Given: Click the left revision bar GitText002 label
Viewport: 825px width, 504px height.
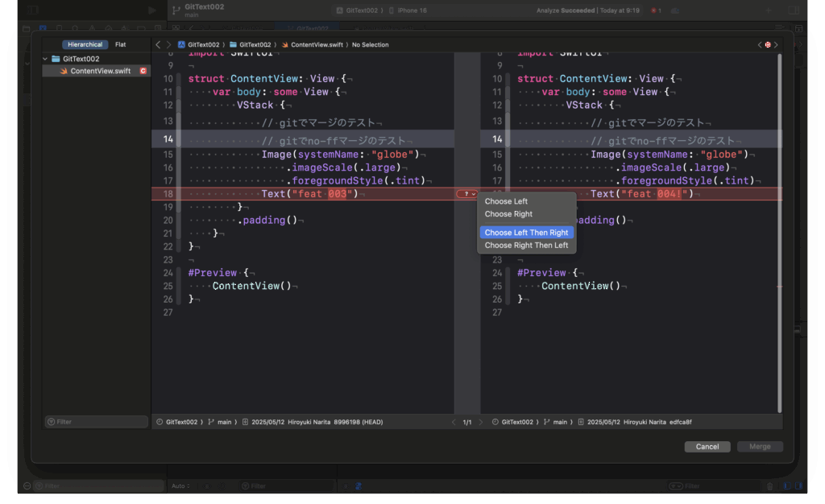Looking at the screenshot, I should coord(181,422).
